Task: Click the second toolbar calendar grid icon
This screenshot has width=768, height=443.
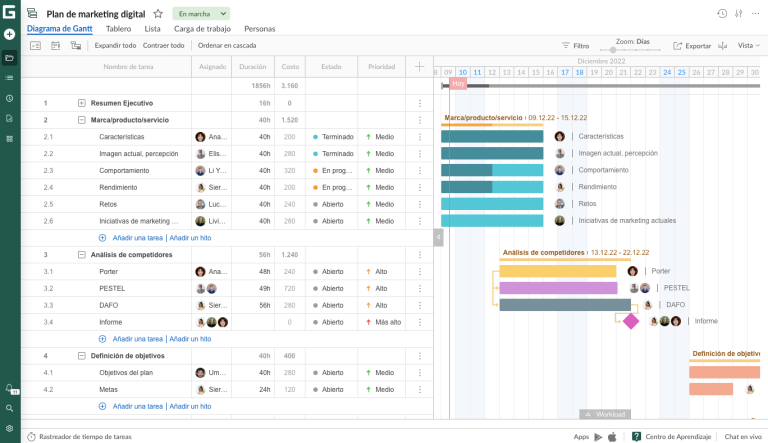Action: [55, 46]
